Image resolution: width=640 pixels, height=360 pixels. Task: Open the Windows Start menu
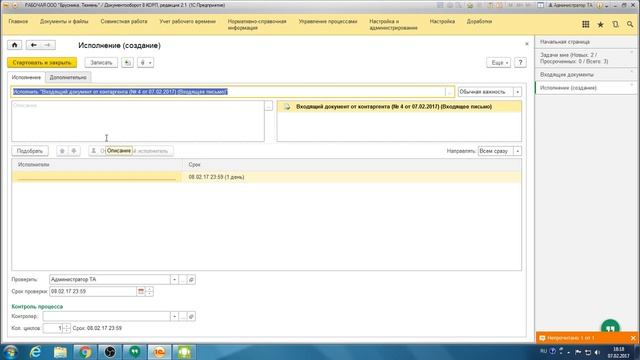pyautogui.click(x=10, y=352)
